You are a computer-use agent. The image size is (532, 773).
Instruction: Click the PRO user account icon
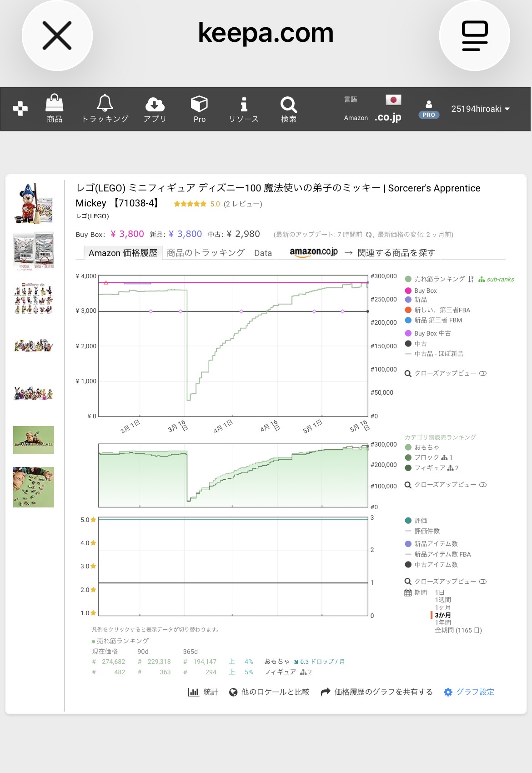coord(429,109)
